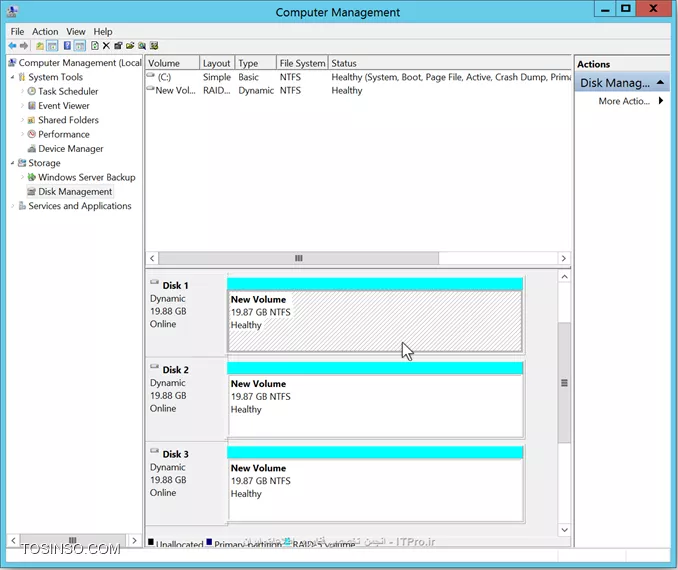
Task: Click the Disk 3 label panel
Action: click(x=186, y=483)
